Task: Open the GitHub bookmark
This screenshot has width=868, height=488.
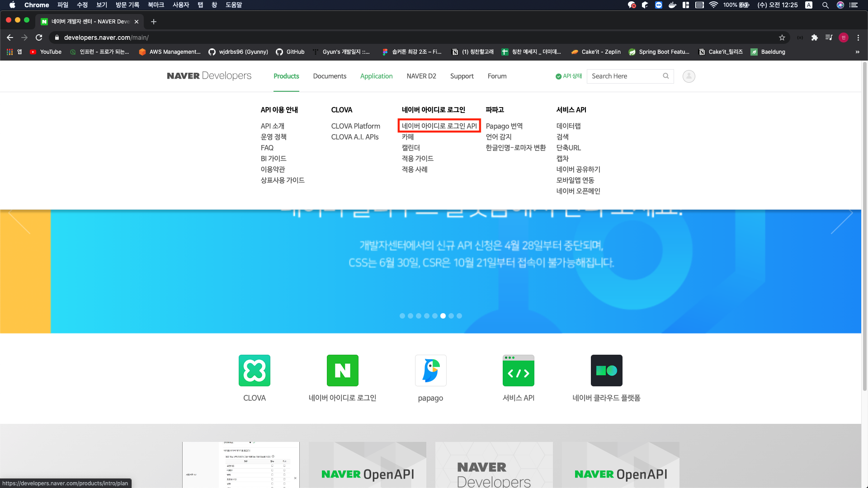Action: [x=290, y=52]
